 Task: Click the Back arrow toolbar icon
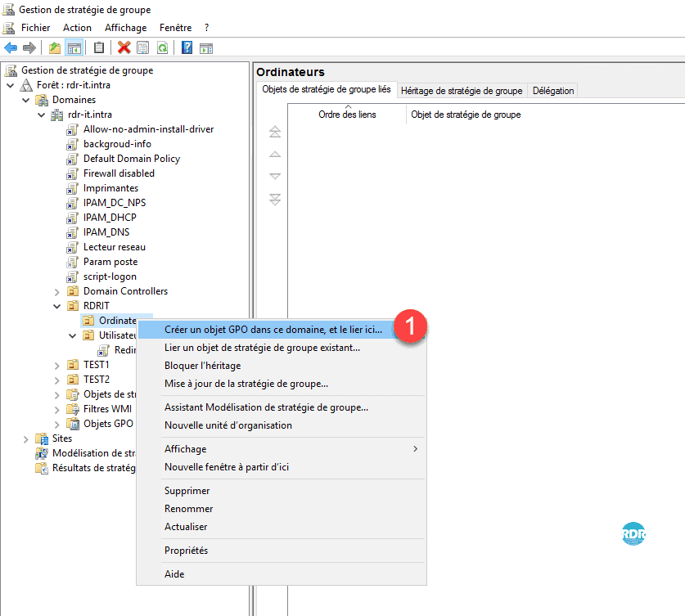[x=11, y=47]
